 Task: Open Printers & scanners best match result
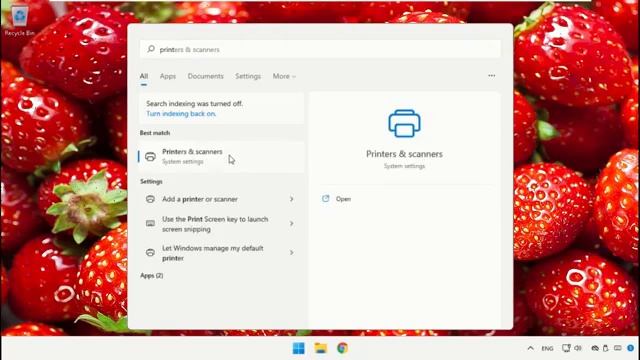point(222,157)
